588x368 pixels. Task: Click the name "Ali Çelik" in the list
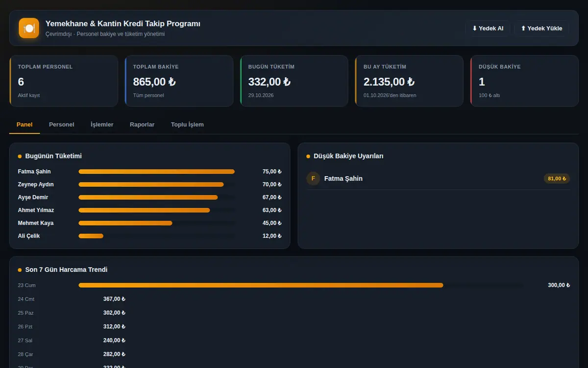(29, 236)
